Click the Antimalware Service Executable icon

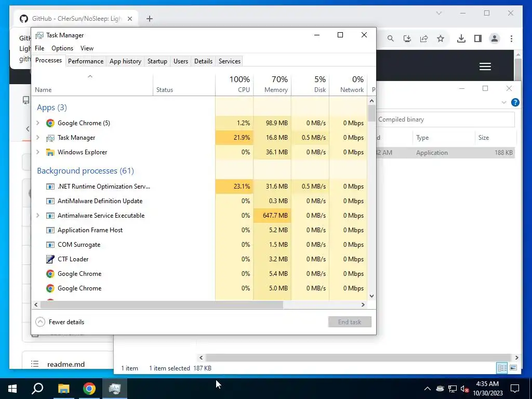click(x=50, y=216)
